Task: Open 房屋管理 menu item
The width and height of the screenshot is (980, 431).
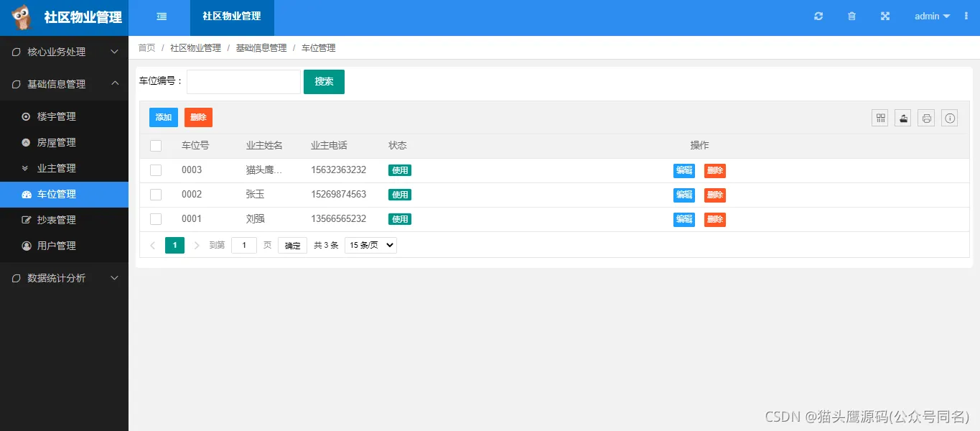Action: (x=64, y=142)
